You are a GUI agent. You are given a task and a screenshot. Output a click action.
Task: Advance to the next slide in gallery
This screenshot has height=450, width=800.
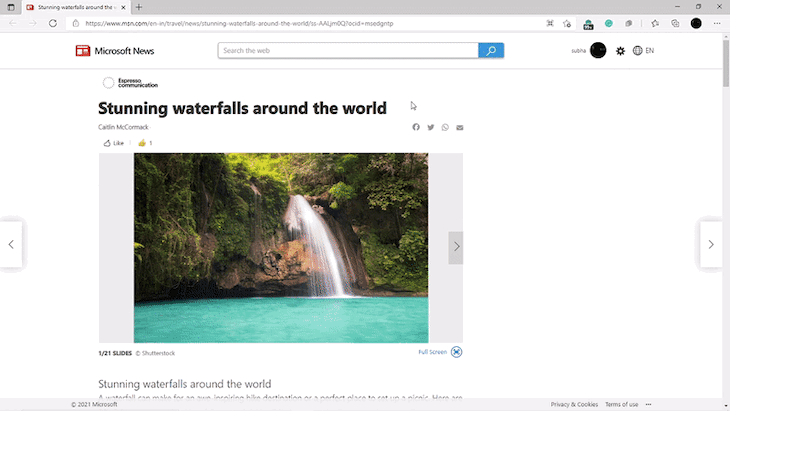(456, 247)
